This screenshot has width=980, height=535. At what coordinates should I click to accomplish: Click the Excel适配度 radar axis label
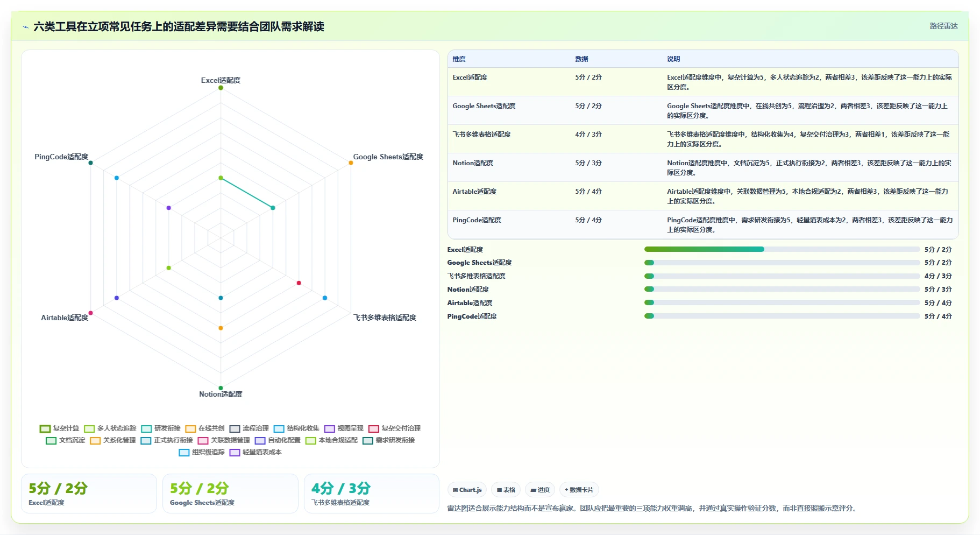221,80
